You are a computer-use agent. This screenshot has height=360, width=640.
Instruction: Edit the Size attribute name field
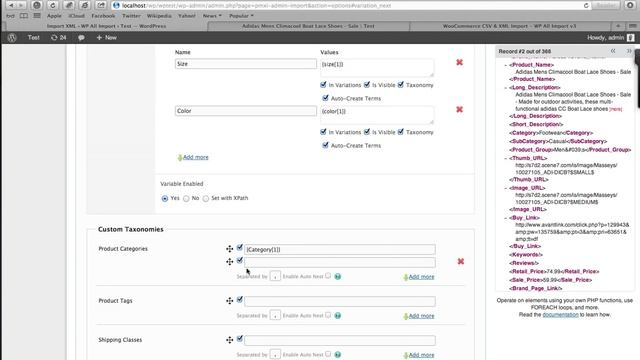click(246, 64)
